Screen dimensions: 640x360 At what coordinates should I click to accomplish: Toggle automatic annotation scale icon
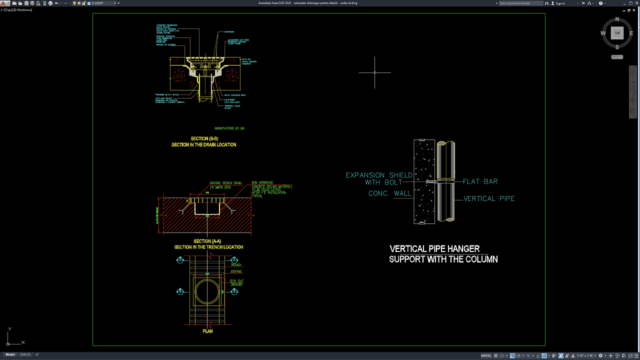pyautogui.click(x=567, y=356)
